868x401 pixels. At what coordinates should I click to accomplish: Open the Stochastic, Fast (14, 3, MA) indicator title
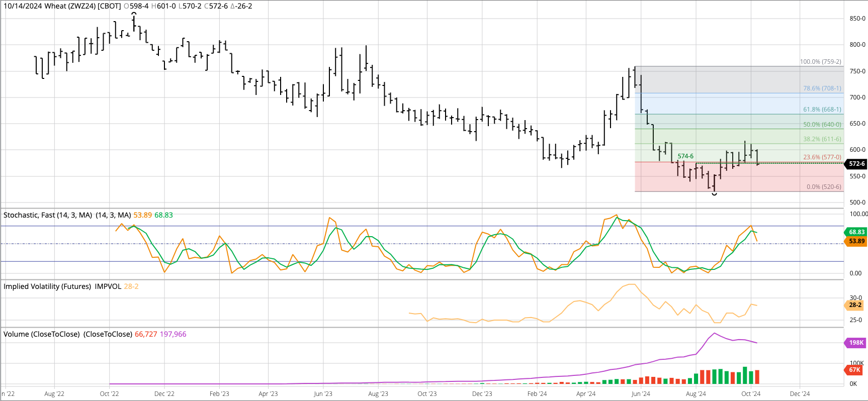pyautogui.click(x=48, y=215)
